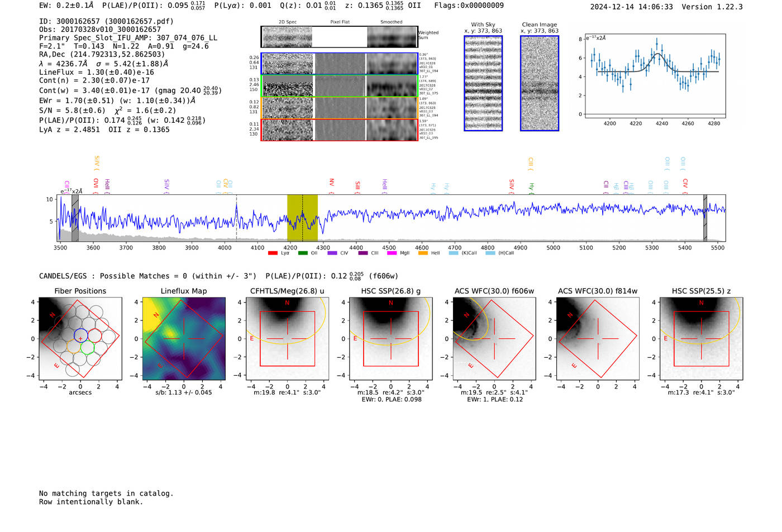
Task: Click the "EWr = 1.70(±0.51)" line
Action: click(x=117, y=101)
